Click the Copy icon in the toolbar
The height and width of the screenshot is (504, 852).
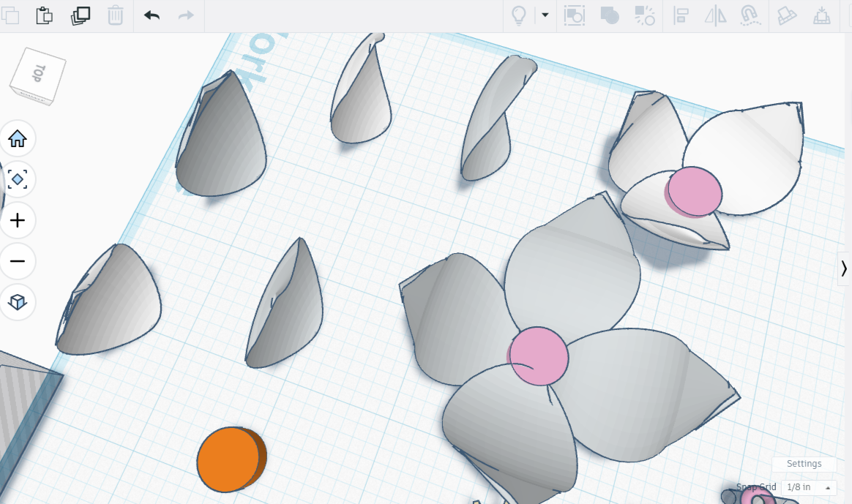10,15
